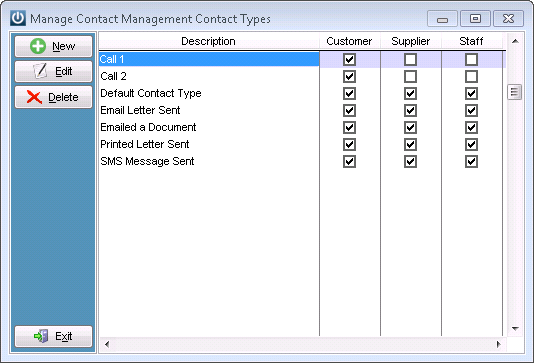Uncheck Staff for SMS Message Sent

[x=471, y=161]
